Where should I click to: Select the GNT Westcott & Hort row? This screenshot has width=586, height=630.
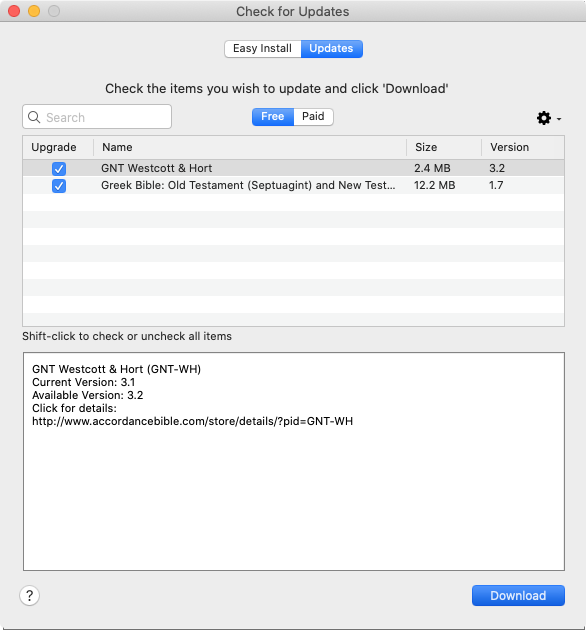click(293, 168)
